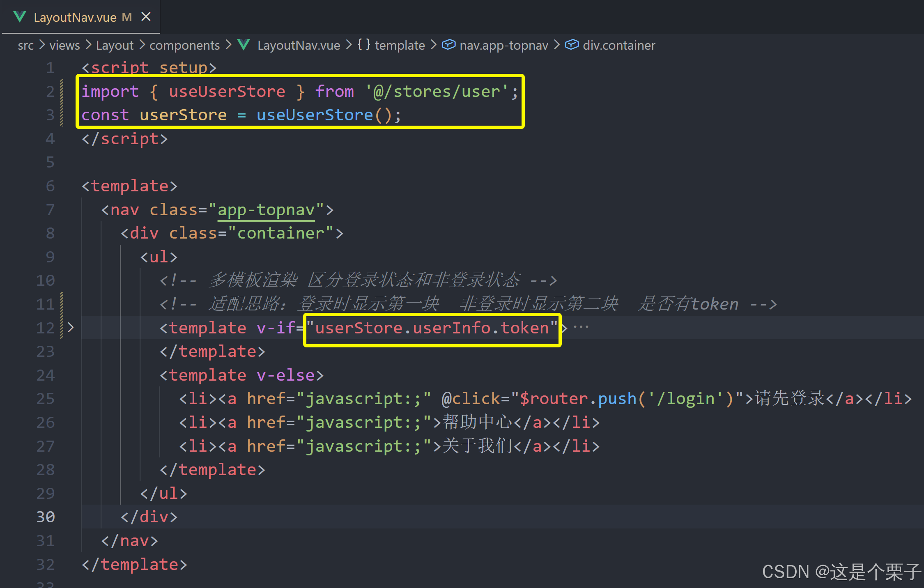Screen dimensions: 924x588
Task: Click LayoutNav.vue breadcrumb file name
Action: tap(299, 45)
